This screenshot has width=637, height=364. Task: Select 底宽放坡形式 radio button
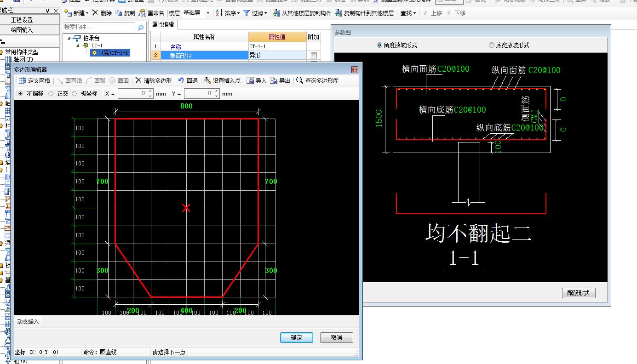[x=492, y=45]
